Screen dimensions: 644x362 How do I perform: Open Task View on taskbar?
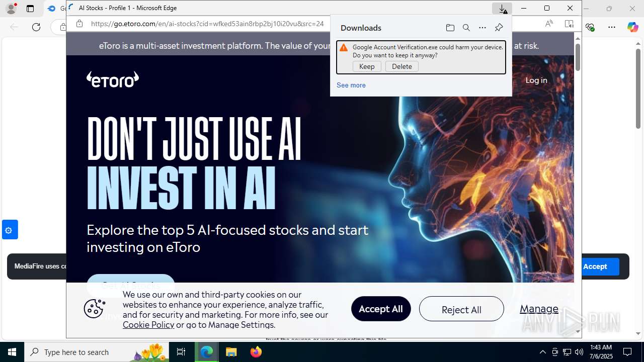pyautogui.click(x=182, y=352)
